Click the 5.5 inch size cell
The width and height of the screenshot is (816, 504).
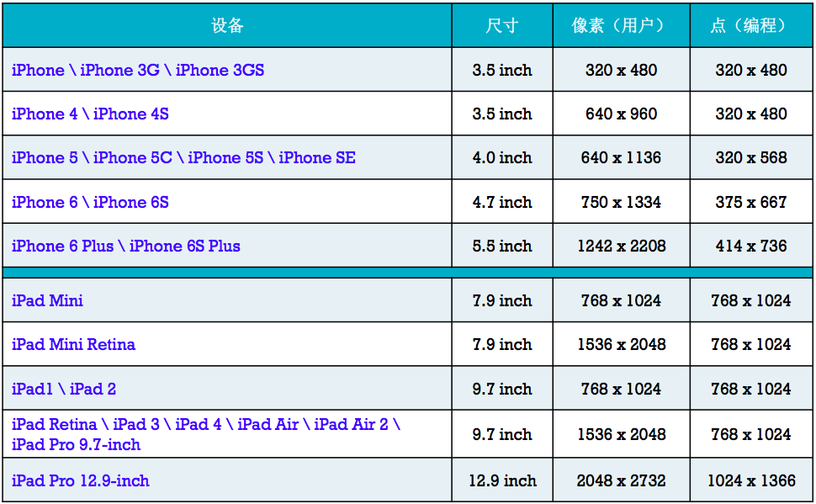[502, 246]
